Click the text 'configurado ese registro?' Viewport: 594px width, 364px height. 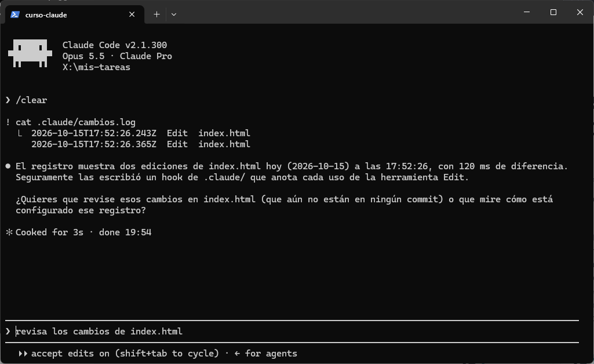[81, 210]
